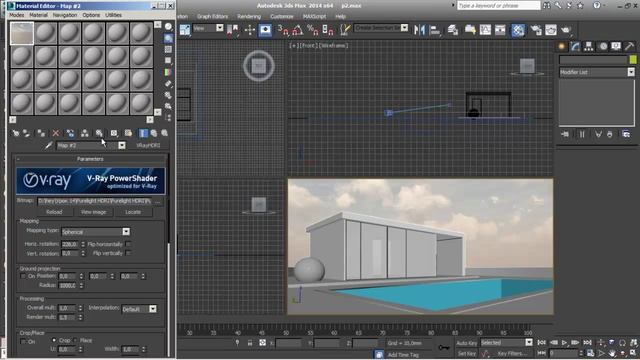Open the Rendering menu

point(249,17)
